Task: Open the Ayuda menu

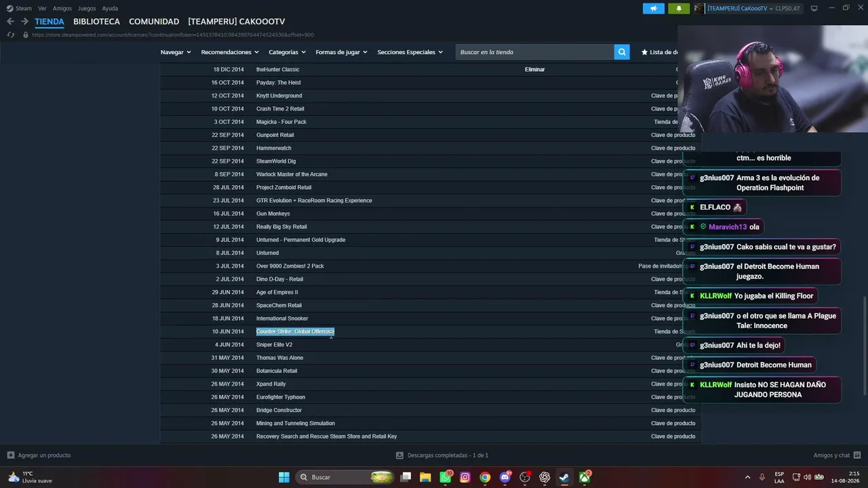Action: 110,8
